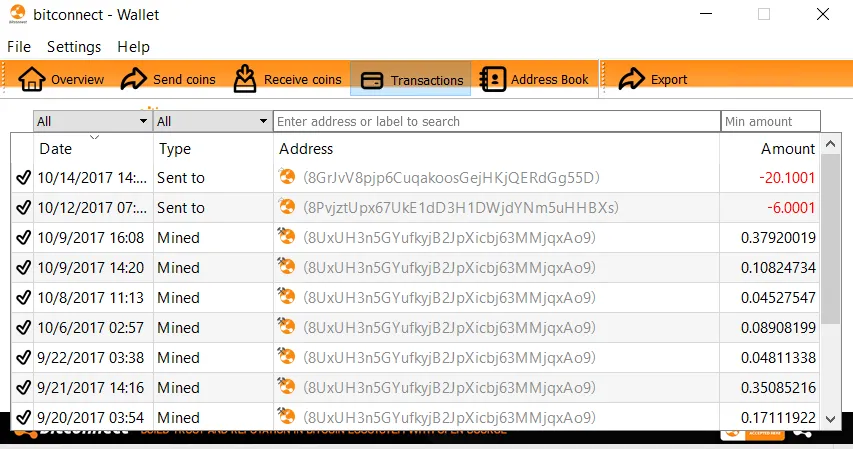Select Mined type in 10/8/2017 row
The height and width of the screenshot is (449, 853).
pyautogui.click(x=178, y=298)
